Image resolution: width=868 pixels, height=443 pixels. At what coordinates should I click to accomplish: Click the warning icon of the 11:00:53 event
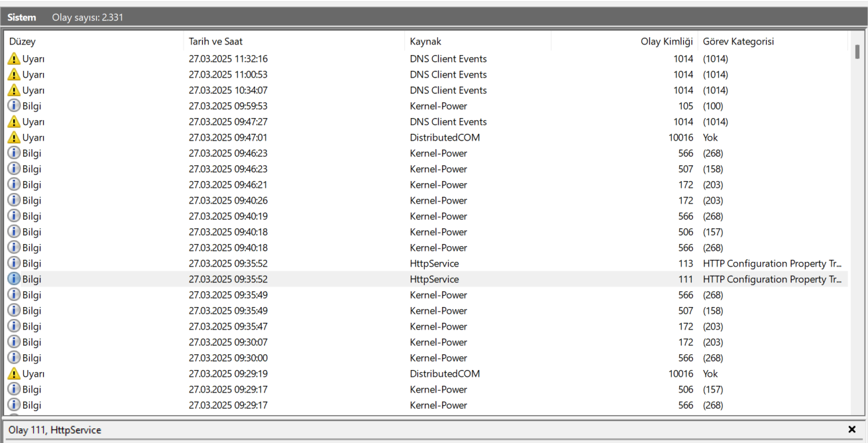[14, 75]
